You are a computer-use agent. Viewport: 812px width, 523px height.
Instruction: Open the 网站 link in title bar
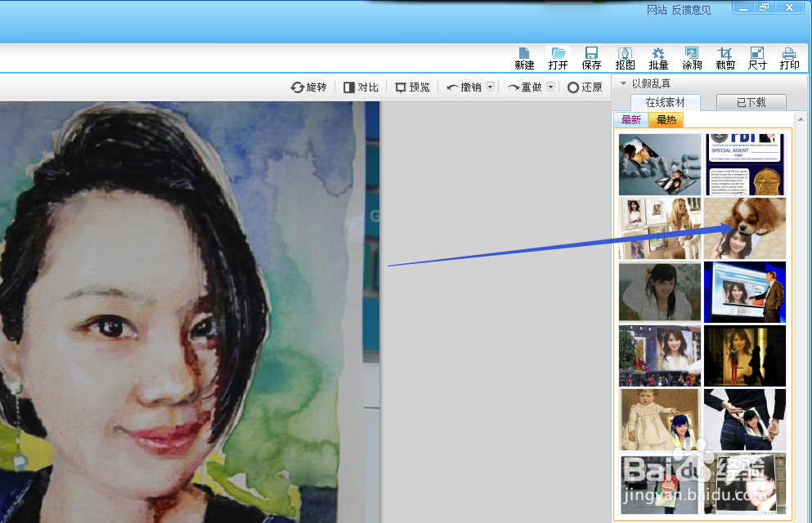coord(657,10)
